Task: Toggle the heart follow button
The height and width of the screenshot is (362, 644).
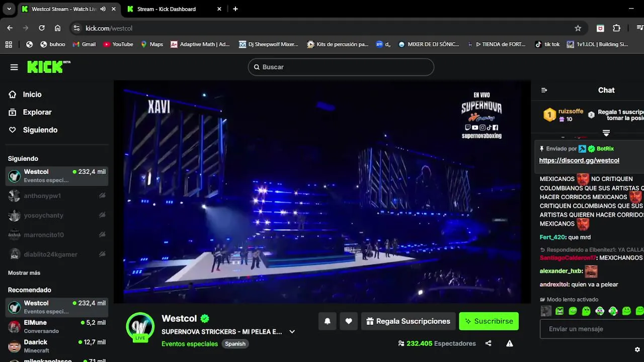Action: (x=349, y=321)
